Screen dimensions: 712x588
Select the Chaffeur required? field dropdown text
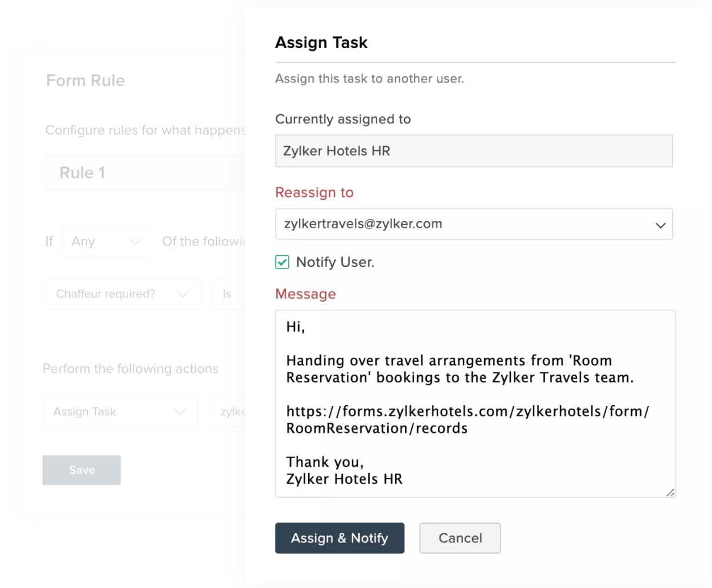tap(106, 294)
